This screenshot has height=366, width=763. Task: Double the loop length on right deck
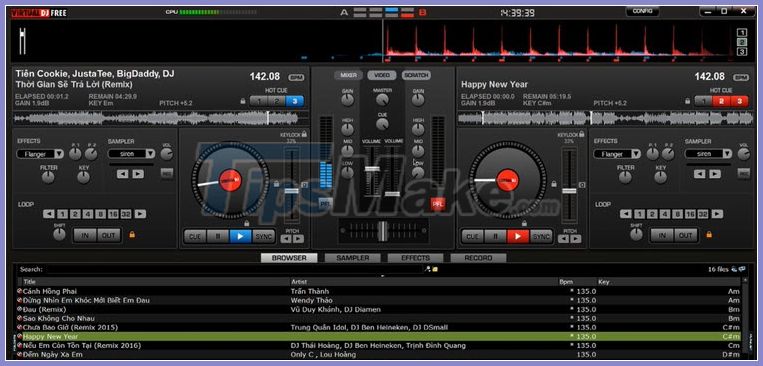click(x=717, y=214)
